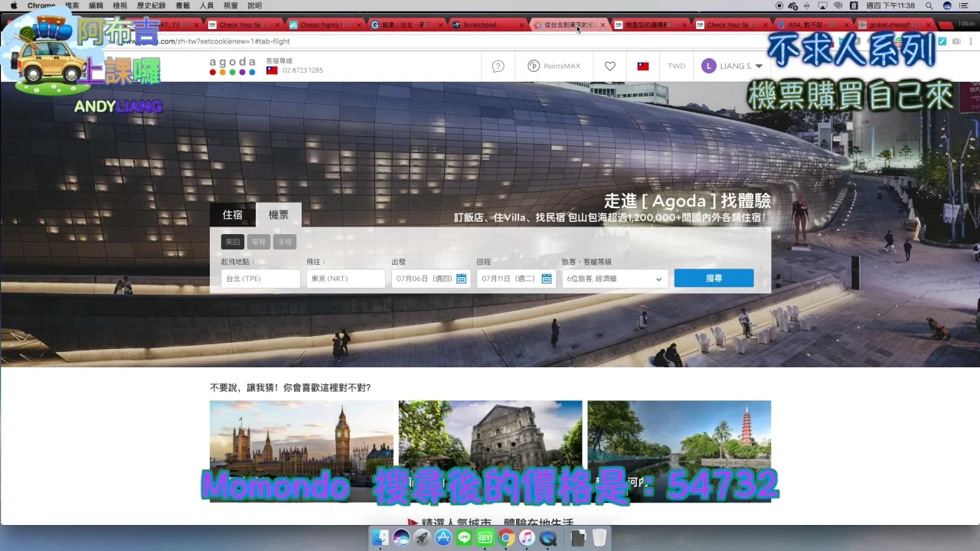Open the Chrome application menu
Viewport: 980px width, 551px height.
click(x=41, y=5)
